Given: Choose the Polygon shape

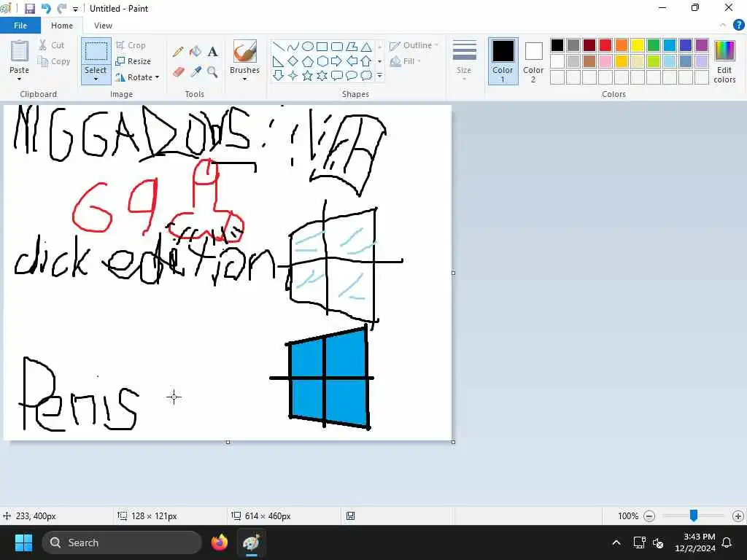Looking at the screenshot, I should 352,46.
